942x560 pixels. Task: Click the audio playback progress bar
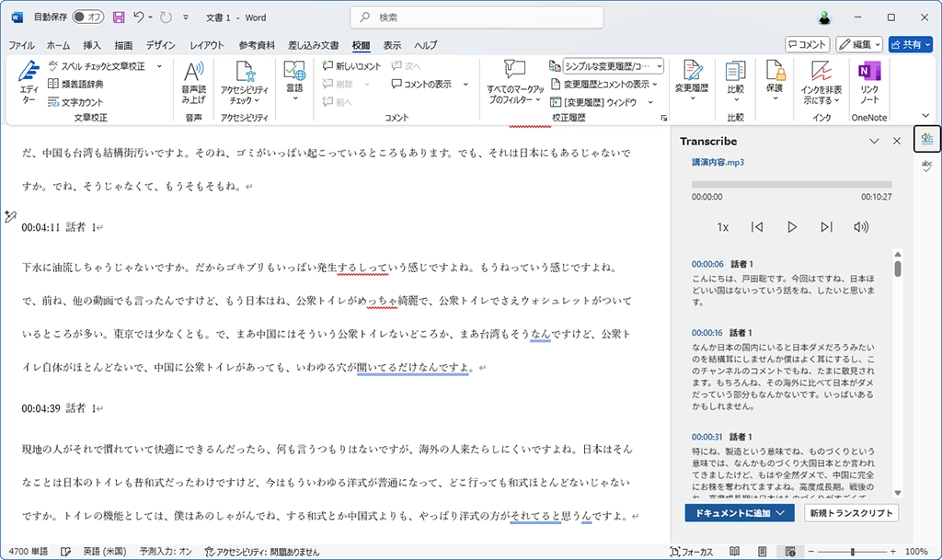click(x=791, y=184)
